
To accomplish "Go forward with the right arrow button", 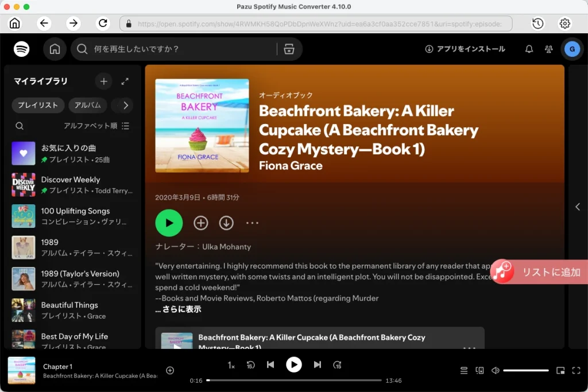I will coord(73,23).
